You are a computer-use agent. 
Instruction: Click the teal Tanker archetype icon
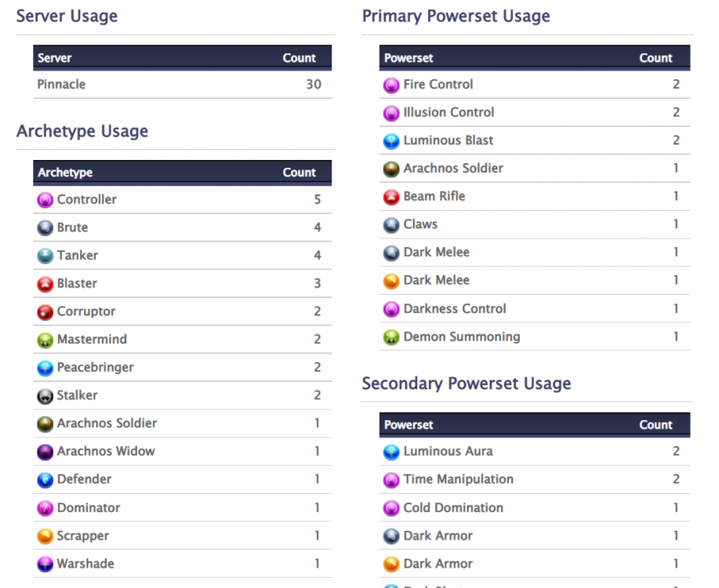pyautogui.click(x=45, y=256)
